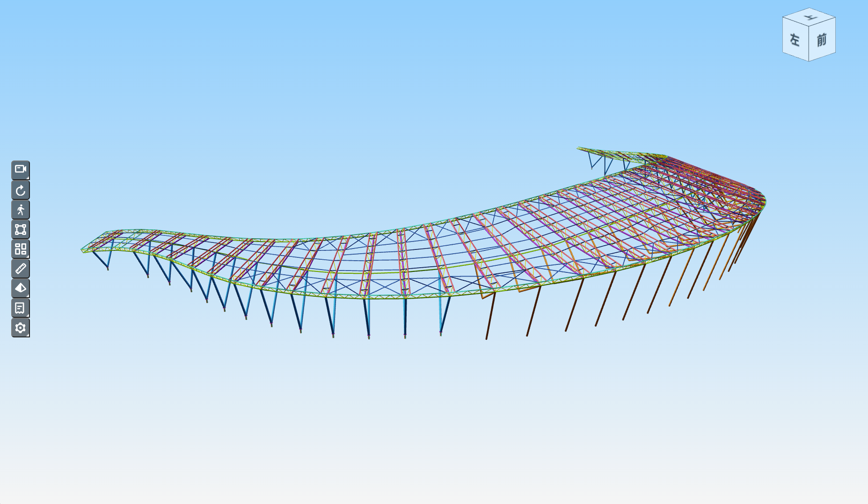Click cube edge between 上 and 前 faces
Viewport: 868px width, 504px height.
(x=822, y=23)
